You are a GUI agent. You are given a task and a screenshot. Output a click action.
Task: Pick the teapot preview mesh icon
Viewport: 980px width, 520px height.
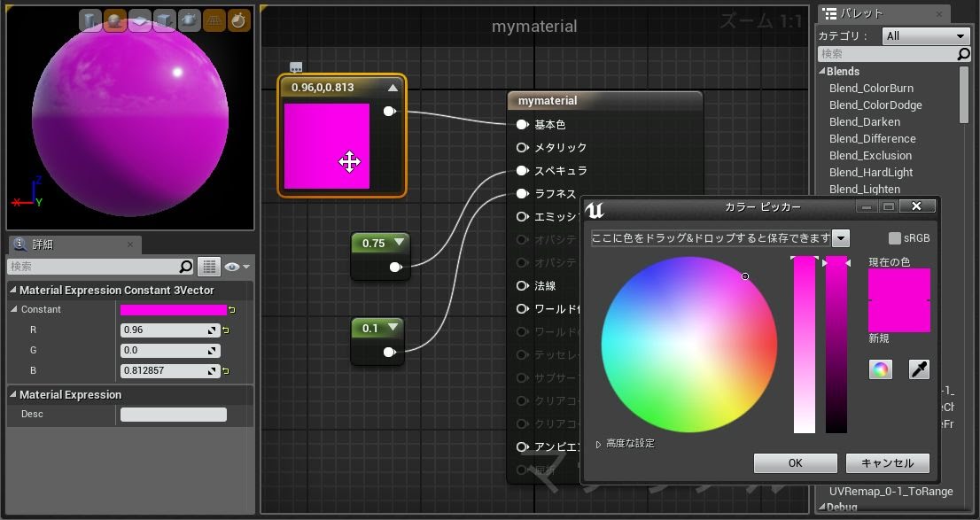(x=190, y=20)
